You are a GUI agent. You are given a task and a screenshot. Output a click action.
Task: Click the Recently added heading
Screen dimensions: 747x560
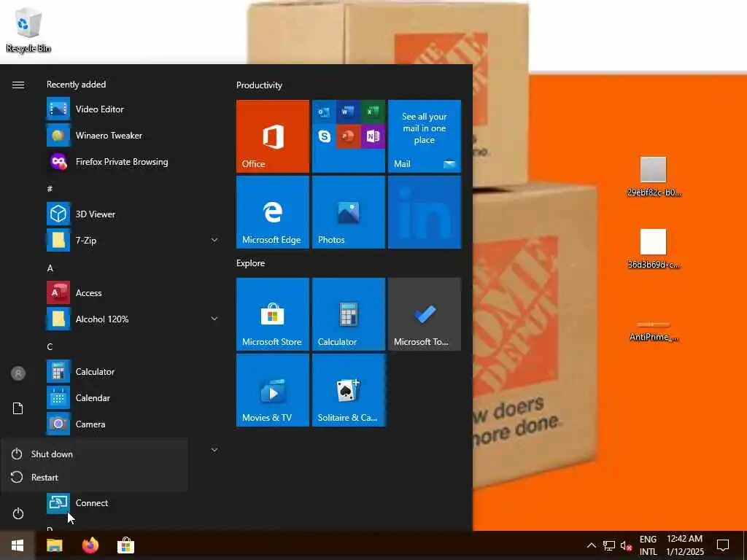[76, 85]
